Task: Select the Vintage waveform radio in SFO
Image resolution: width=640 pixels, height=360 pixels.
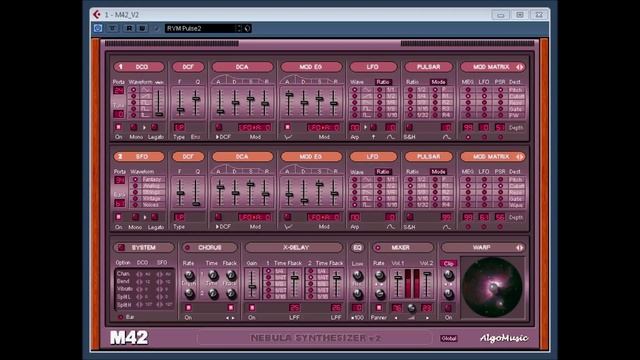Action: click(x=135, y=199)
